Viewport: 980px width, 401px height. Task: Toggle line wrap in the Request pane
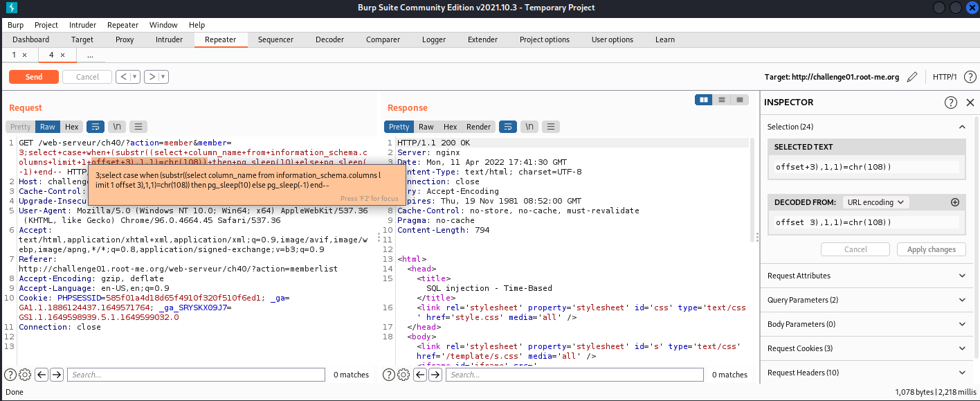[96, 127]
